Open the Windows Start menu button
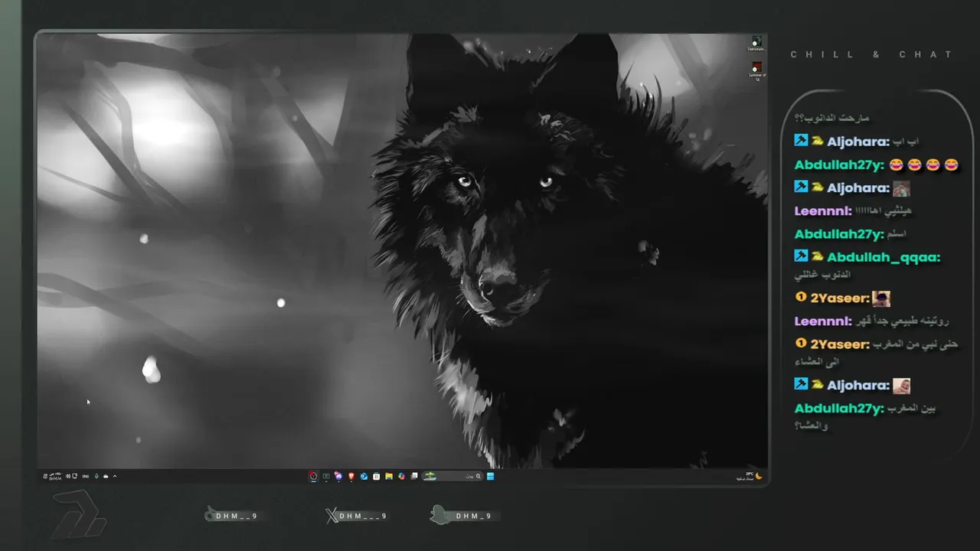This screenshot has height=551, width=980. click(491, 476)
